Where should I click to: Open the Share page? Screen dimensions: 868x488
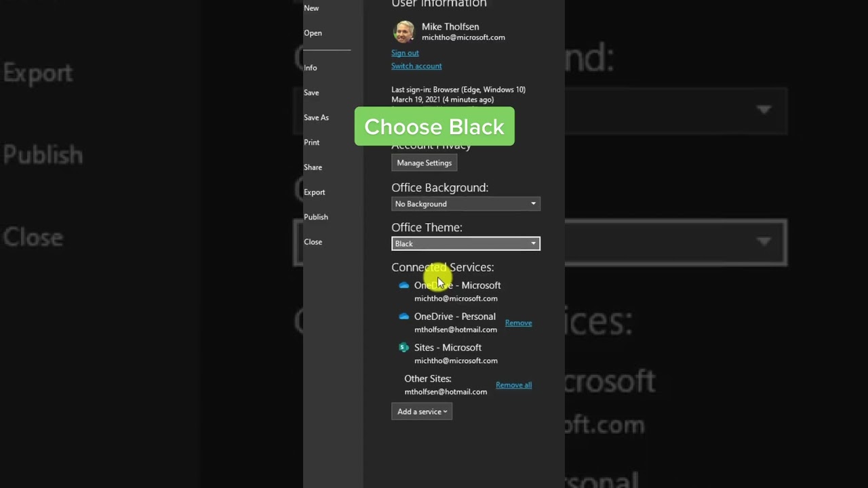[313, 167]
